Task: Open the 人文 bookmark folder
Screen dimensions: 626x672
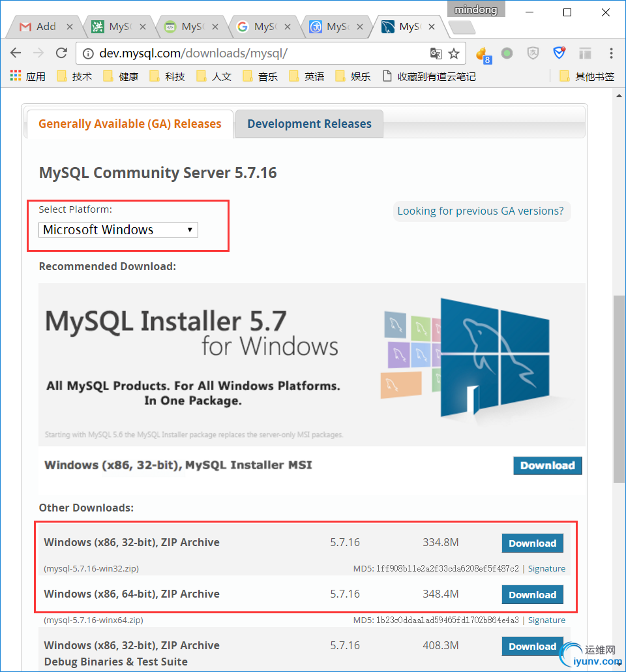Action: pyautogui.click(x=214, y=77)
